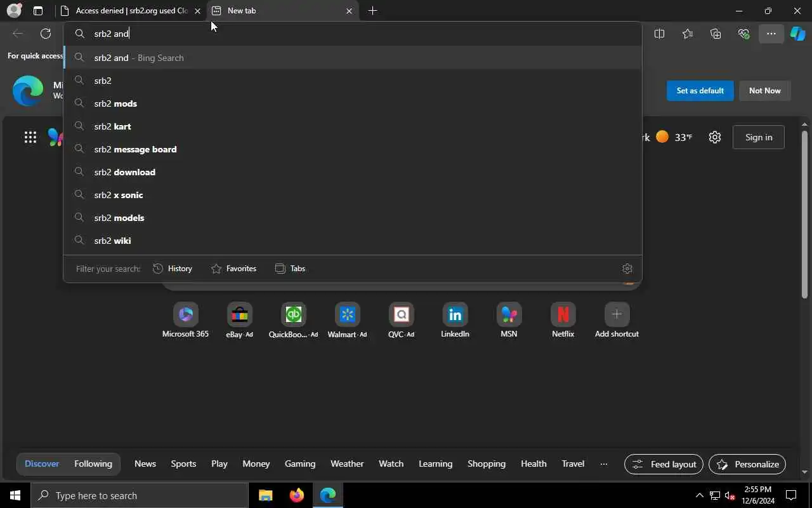Select the 'srb2 kart' suggestion
Image resolution: width=812 pixels, height=508 pixels.
[x=352, y=126]
